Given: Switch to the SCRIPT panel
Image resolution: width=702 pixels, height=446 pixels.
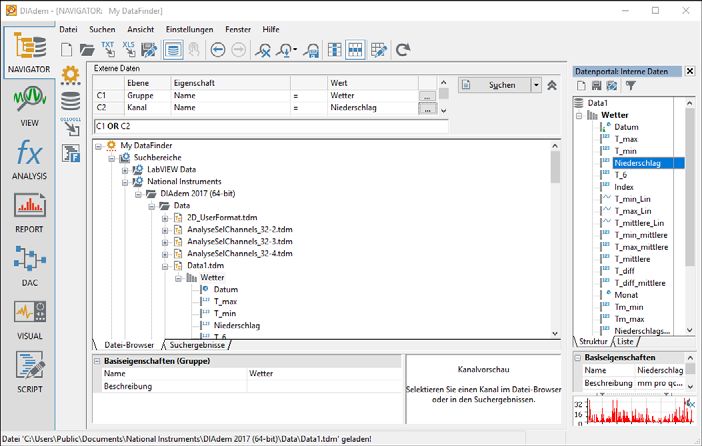Looking at the screenshot, I should 29,373.
